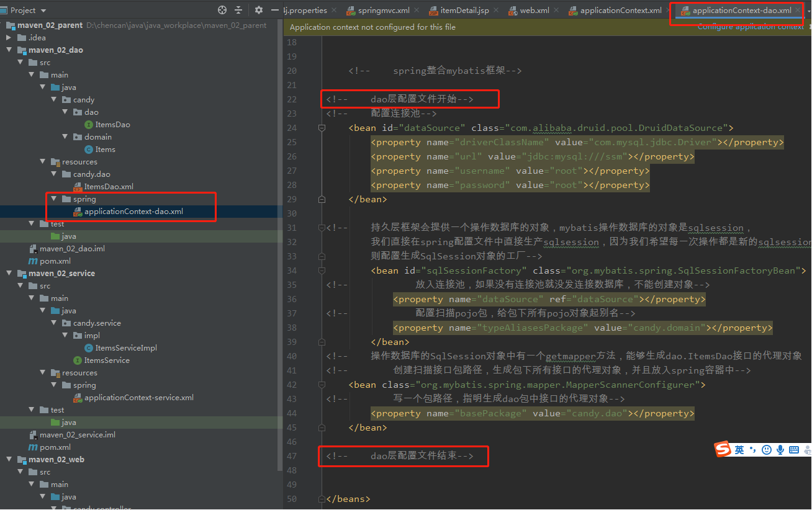
Task: Select ItemsService in the project tree
Action: pos(107,360)
